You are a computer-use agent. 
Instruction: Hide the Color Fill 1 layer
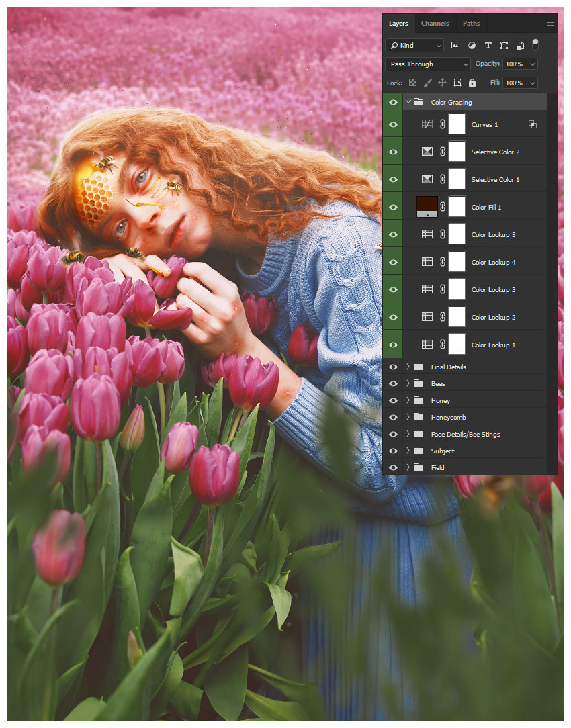click(x=393, y=207)
